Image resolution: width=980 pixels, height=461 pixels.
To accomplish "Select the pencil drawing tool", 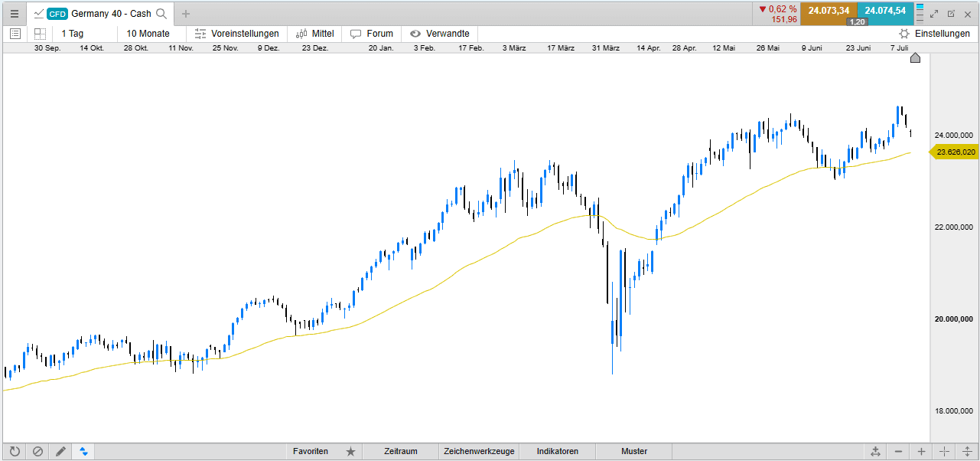I will tap(60, 452).
